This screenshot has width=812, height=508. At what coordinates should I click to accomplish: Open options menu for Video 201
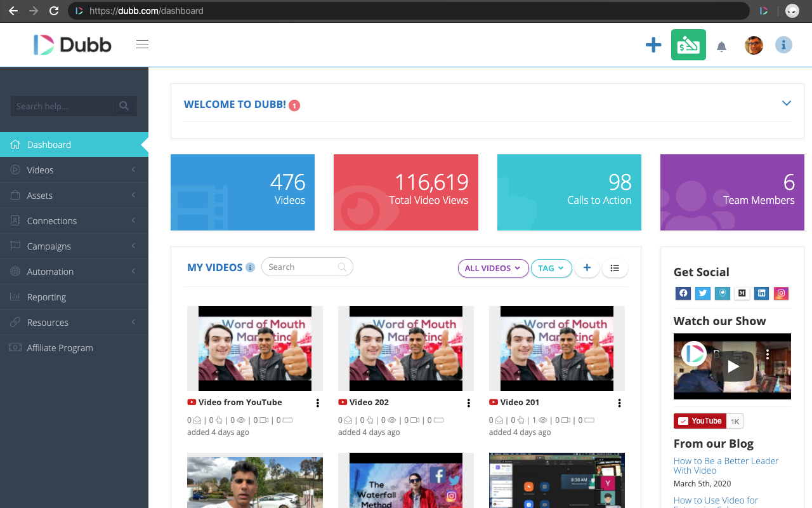coord(620,403)
